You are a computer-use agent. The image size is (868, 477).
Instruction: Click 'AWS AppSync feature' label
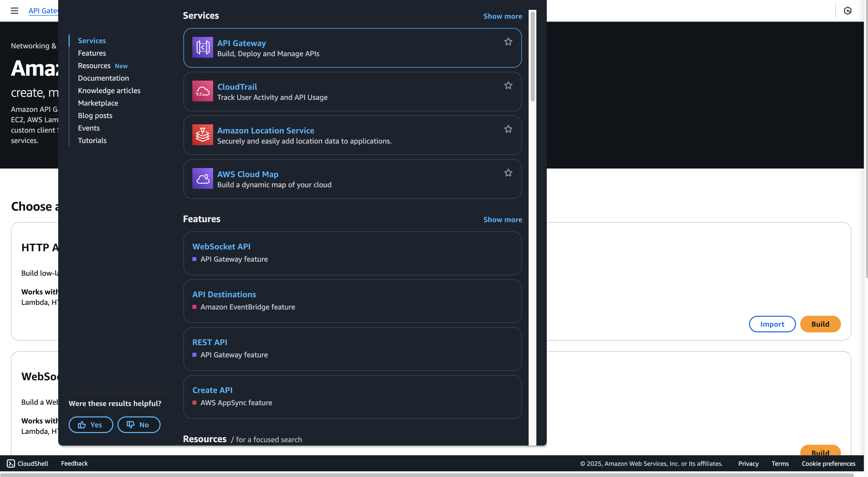pos(236,403)
